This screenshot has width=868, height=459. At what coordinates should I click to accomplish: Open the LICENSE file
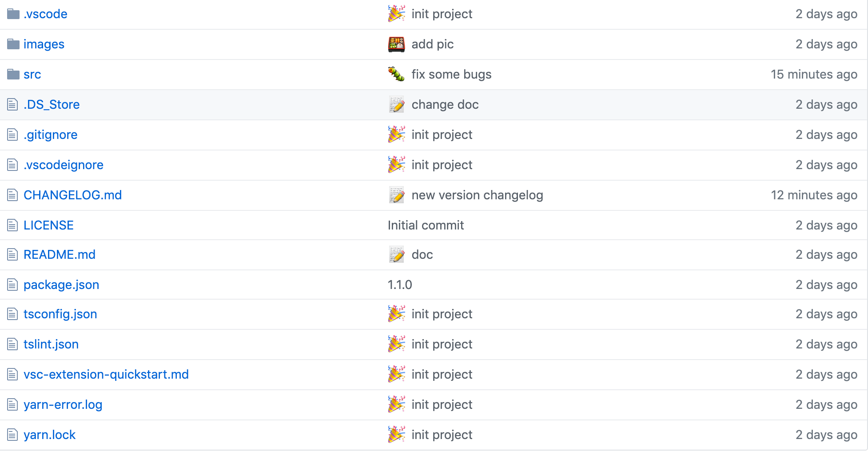tap(48, 225)
